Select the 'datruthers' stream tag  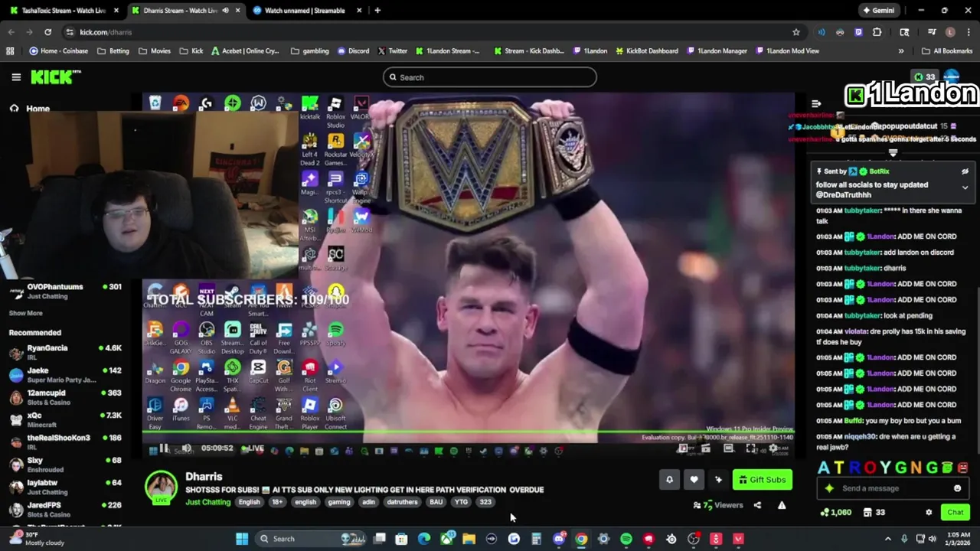click(402, 502)
